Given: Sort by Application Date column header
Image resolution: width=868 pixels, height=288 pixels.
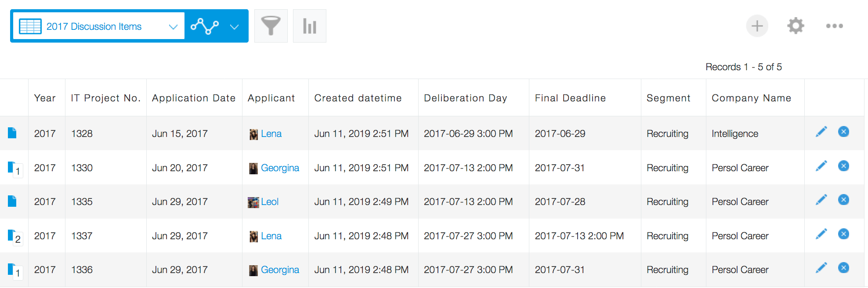Looking at the screenshot, I should point(193,98).
